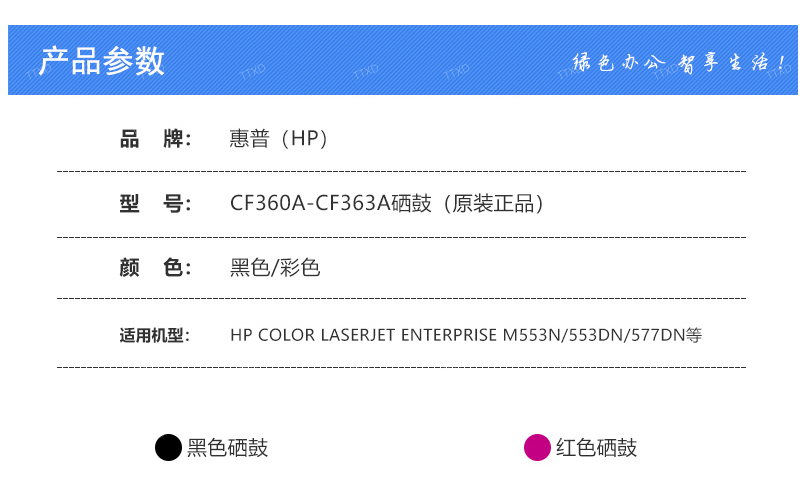This screenshot has height=504, width=803.
Task: Click the magenta toner color circle
Action: pyautogui.click(x=537, y=448)
